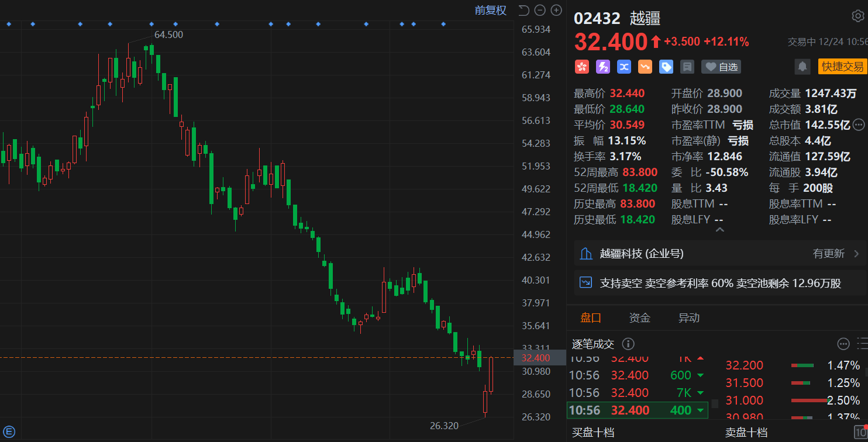Click the orange short-selling trend icon
Viewport: 868px width, 442px height.
coord(645,67)
